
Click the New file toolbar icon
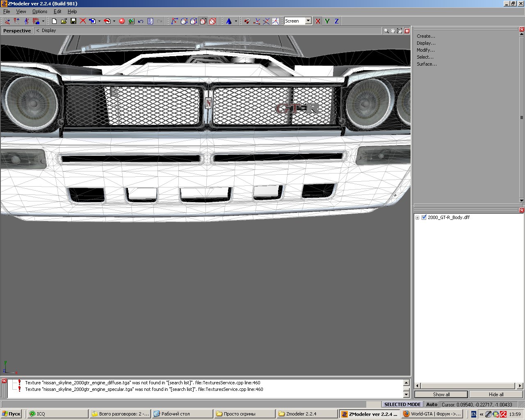(54, 21)
